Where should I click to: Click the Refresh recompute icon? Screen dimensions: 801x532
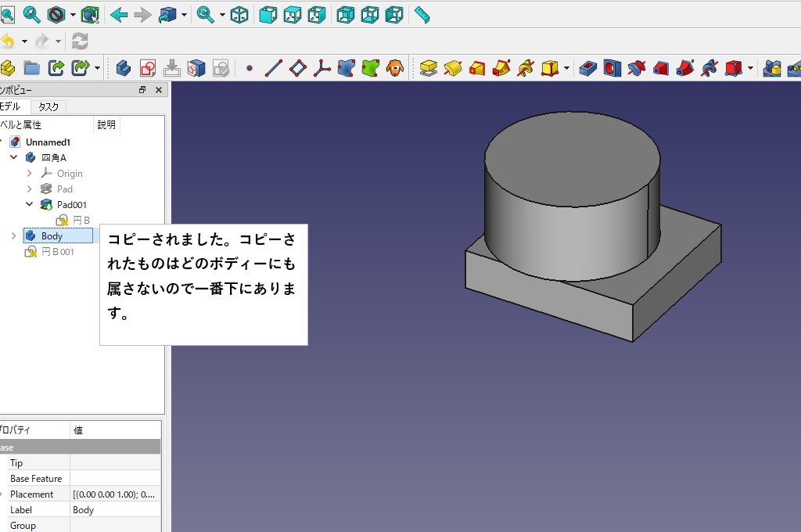(80, 41)
